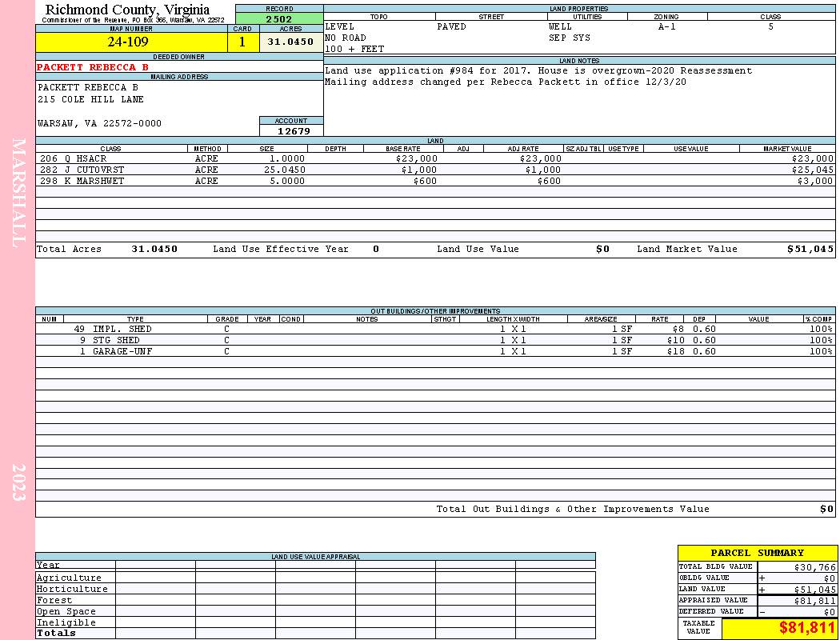Click Horticulture row label
The height and width of the screenshot is (640, 840).
pos(72,589)
